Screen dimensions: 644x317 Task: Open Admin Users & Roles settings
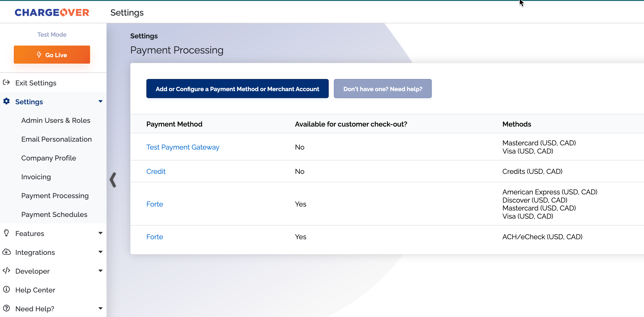(55, 121)
